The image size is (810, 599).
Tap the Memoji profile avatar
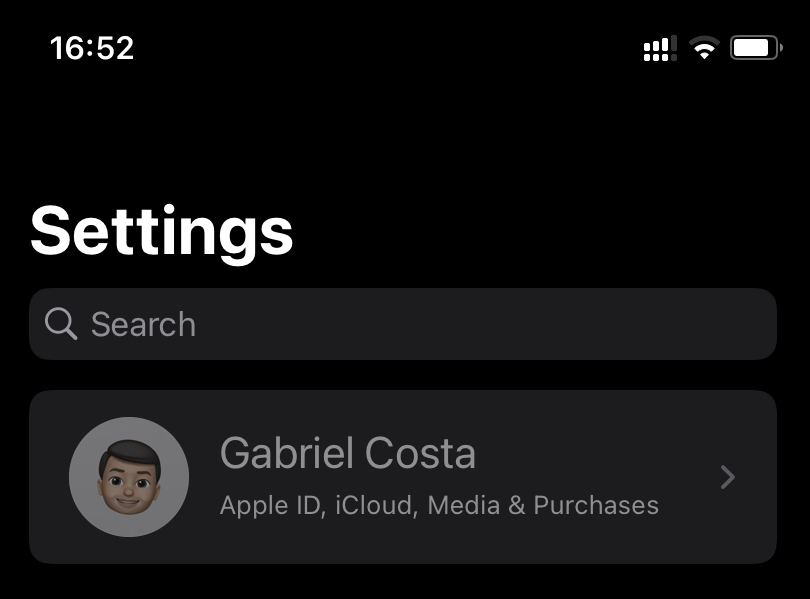pos(129,477)
